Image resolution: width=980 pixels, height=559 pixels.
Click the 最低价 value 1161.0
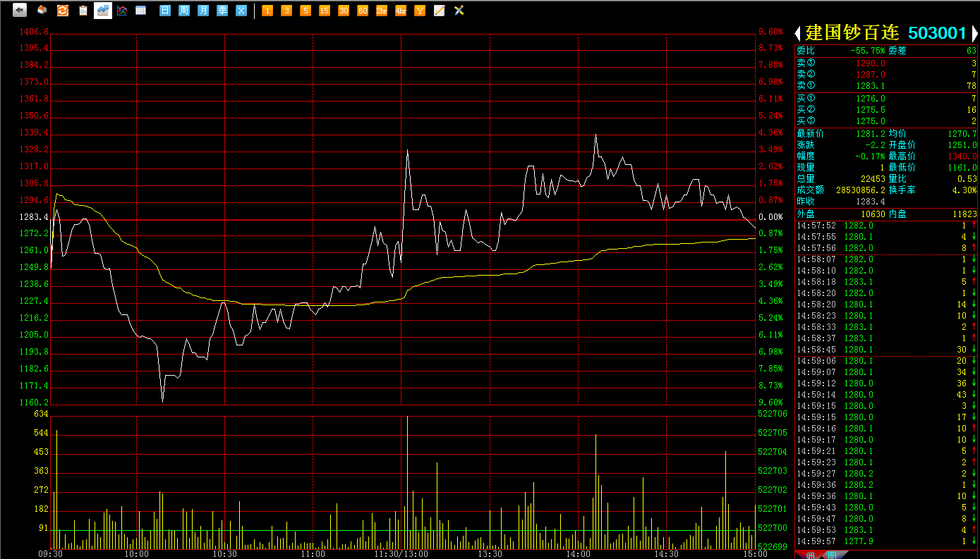962,168
